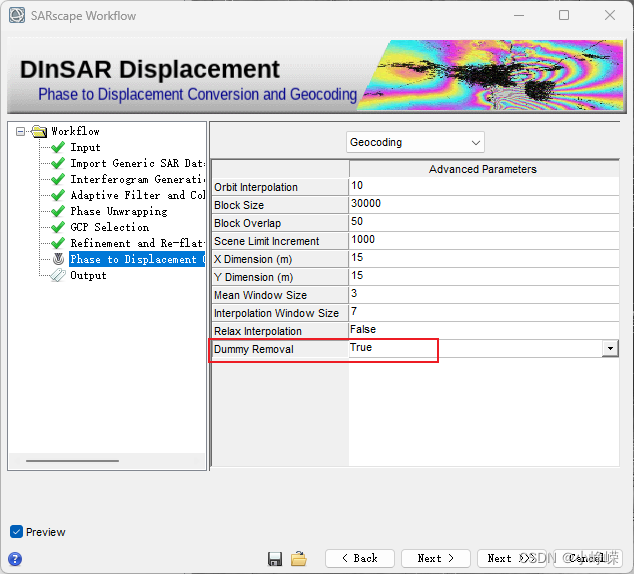Select GCP Selection step
The height and width of the screenshot is (574, 634).
coord(110,227)
